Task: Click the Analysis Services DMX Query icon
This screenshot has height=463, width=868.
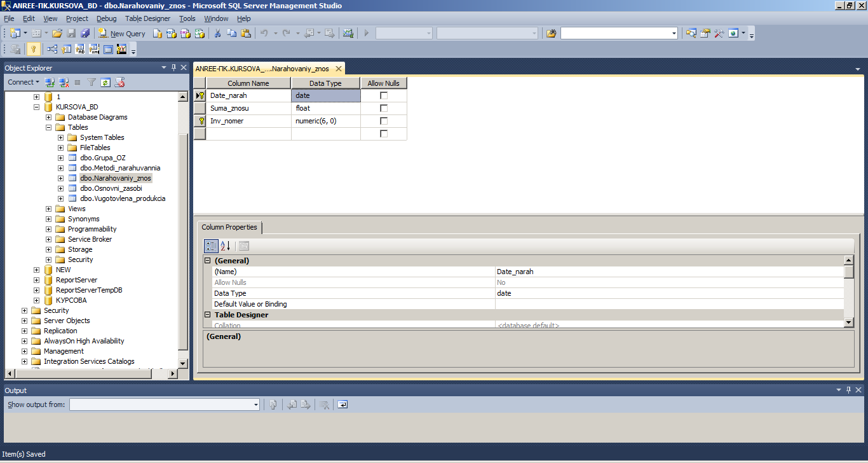Action: point(186,33)
